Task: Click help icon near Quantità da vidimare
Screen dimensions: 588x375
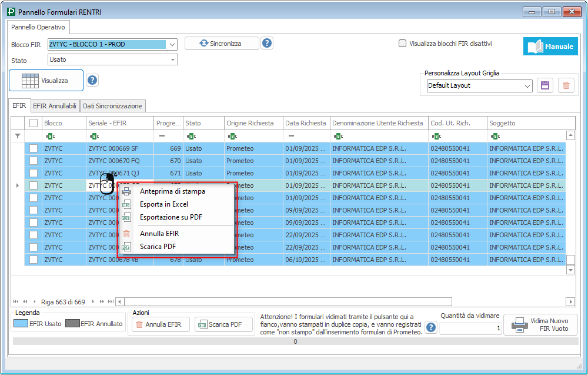Action: point(431,328)
